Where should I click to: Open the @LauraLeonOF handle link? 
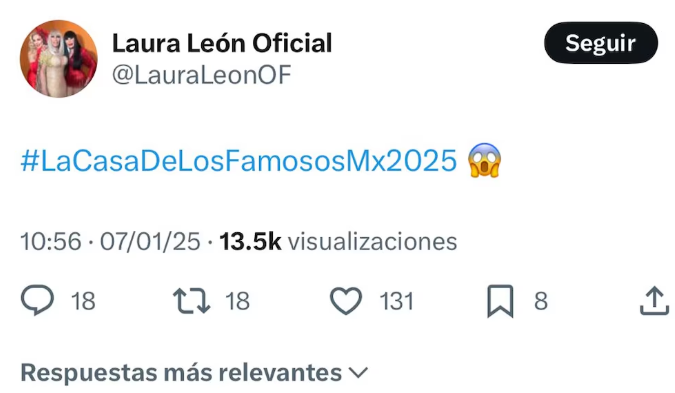pos(202,75)
